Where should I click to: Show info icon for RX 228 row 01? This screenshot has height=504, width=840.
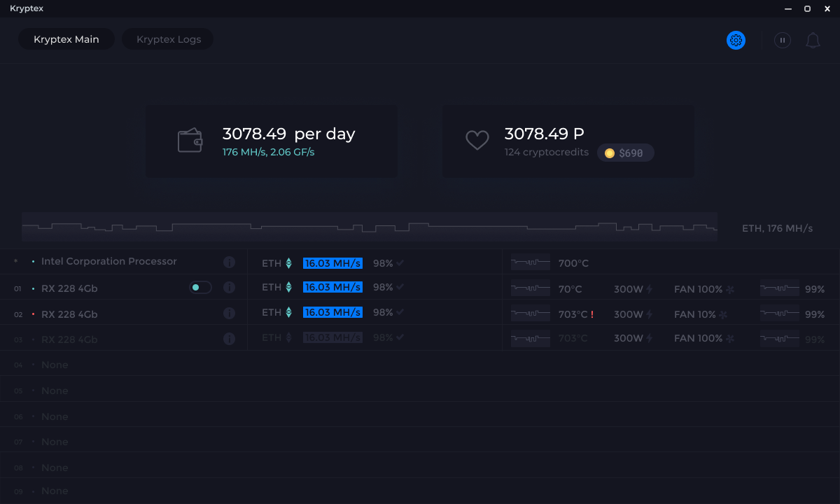coord(229,288)
